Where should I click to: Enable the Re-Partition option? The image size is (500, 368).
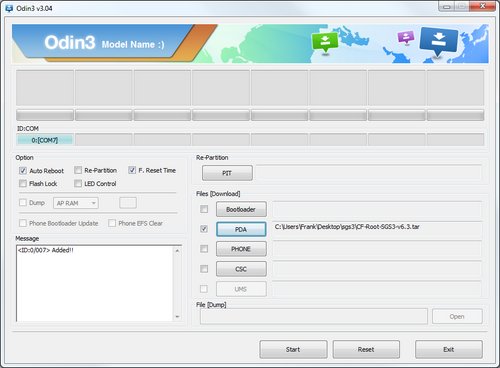(x=78, y=170)
